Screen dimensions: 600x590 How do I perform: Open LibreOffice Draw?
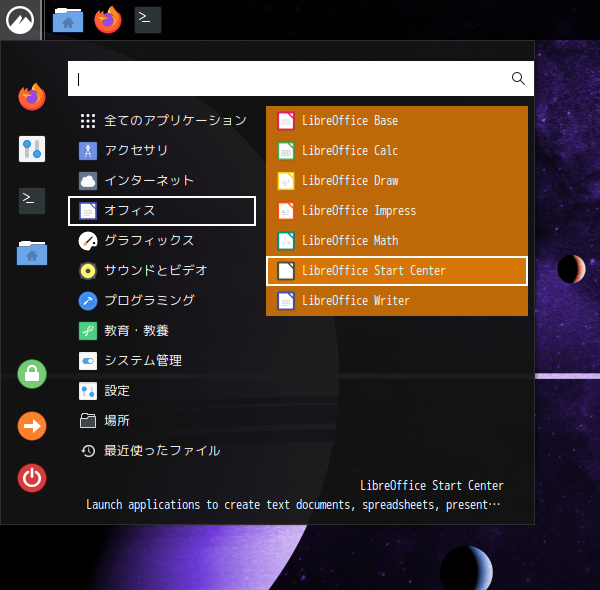(x=397, y=181)
